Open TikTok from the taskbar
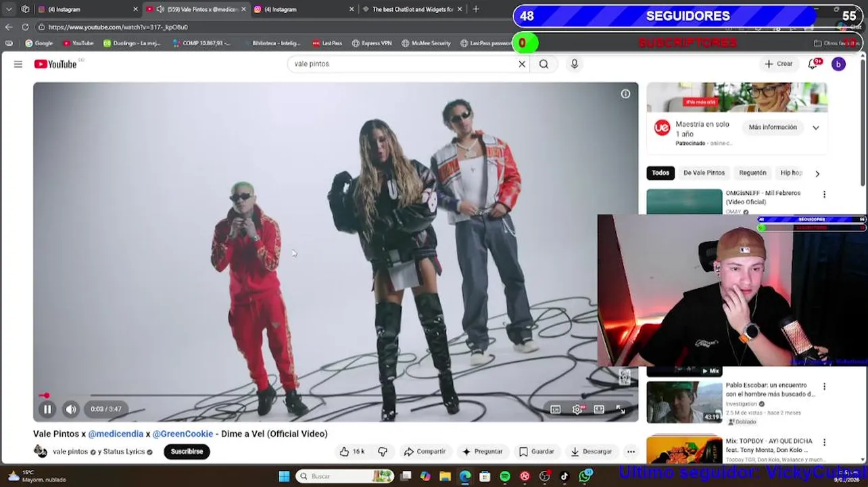The width and height of the screenshot is (868, 487). pos(564,476)
